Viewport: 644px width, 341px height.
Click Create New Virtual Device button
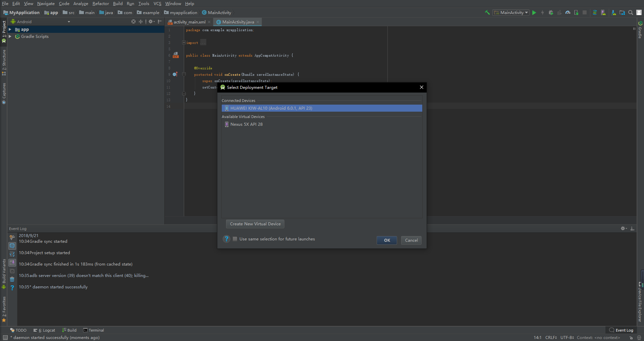point(255,224)
